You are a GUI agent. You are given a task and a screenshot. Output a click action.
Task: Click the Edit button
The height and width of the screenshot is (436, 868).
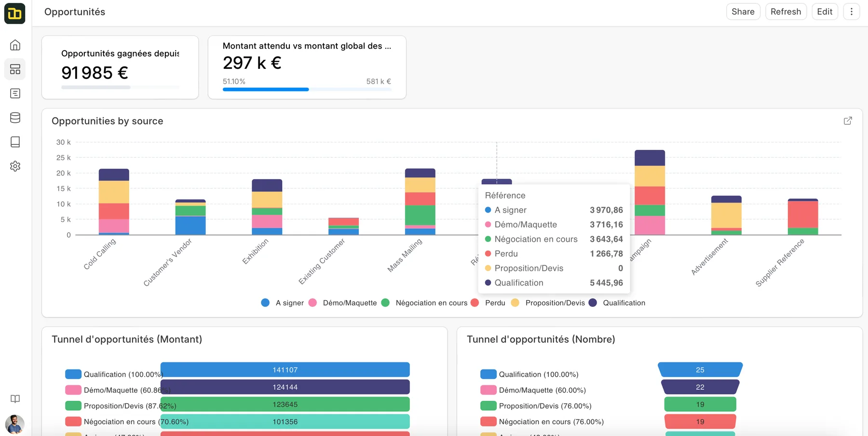point(825,12)
